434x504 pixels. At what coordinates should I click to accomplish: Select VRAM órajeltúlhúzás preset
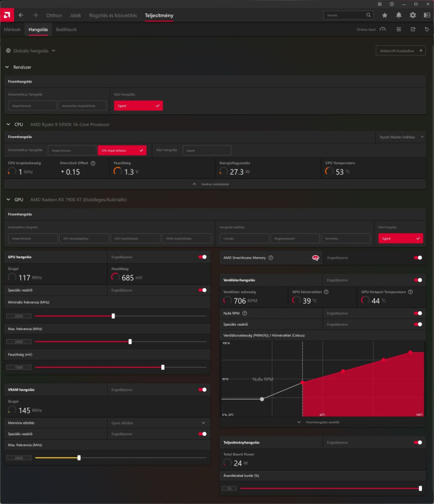[187, 239]
